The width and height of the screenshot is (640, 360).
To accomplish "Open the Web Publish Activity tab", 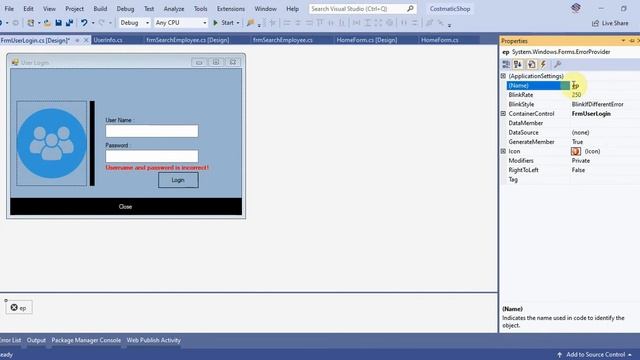I will tap(153, 340).
